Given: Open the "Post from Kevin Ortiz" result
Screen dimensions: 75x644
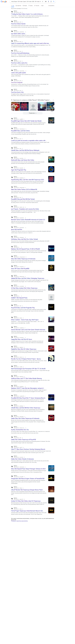Looking at the screenshot, I should (17, 92).
